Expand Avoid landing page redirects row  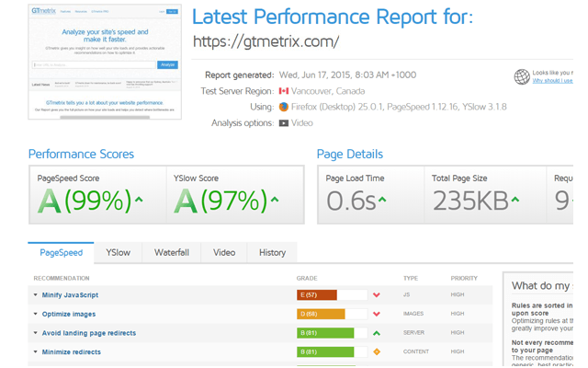click(x=36, y=333)
